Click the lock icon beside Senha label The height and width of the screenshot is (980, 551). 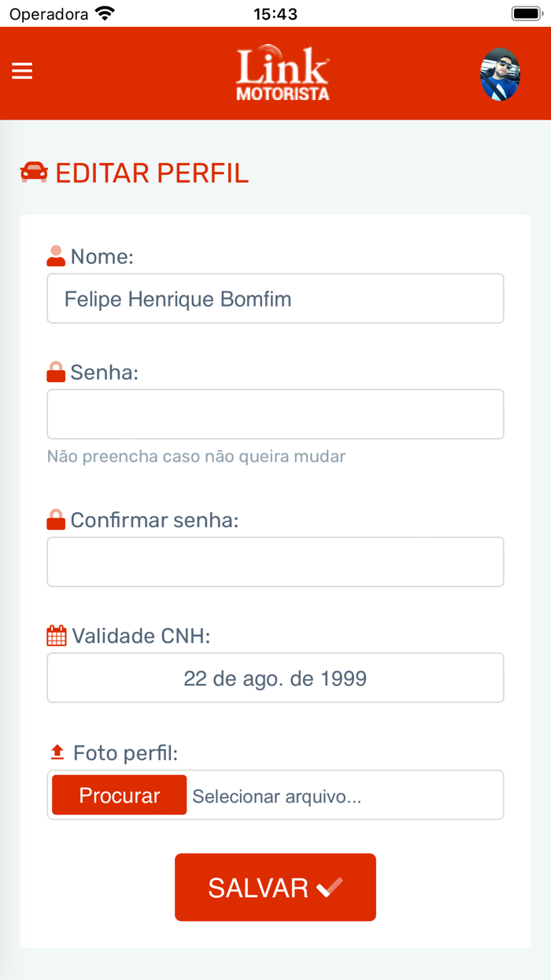pos(56,372)
